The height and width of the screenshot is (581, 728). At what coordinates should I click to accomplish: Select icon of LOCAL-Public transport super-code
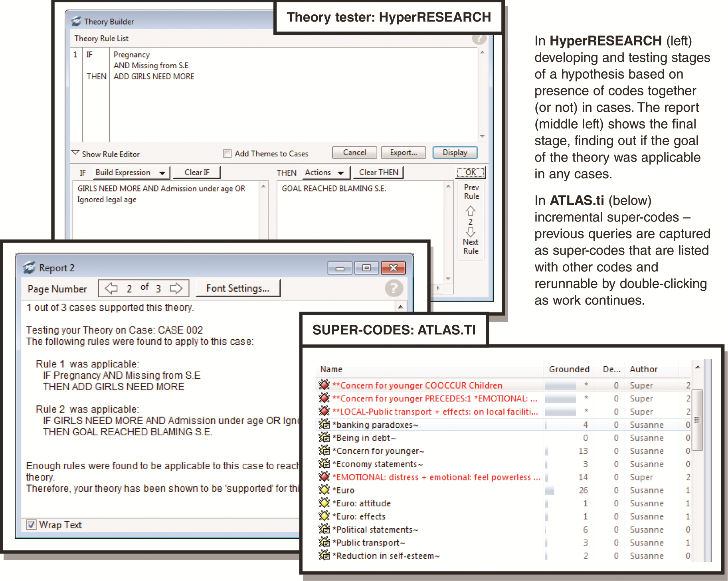coord(324,411)
